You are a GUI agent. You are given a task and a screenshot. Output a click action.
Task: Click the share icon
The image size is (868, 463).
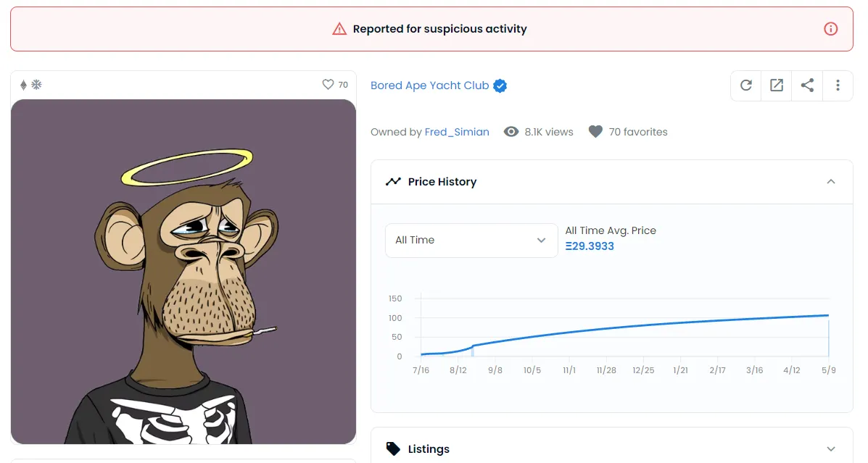click(x=807, y=85)
